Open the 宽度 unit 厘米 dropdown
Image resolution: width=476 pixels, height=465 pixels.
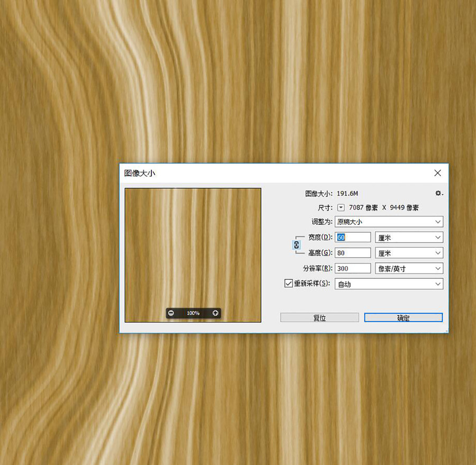409,237
